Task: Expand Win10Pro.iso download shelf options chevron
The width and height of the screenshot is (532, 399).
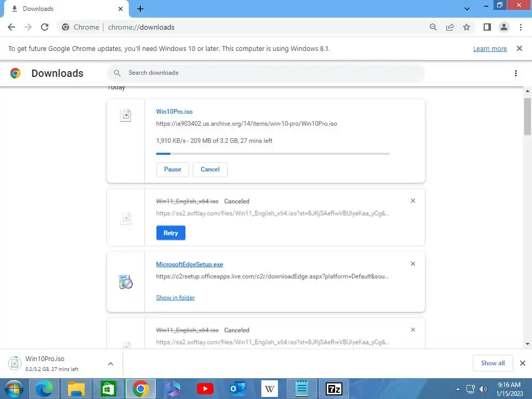Action: [111, 364]
